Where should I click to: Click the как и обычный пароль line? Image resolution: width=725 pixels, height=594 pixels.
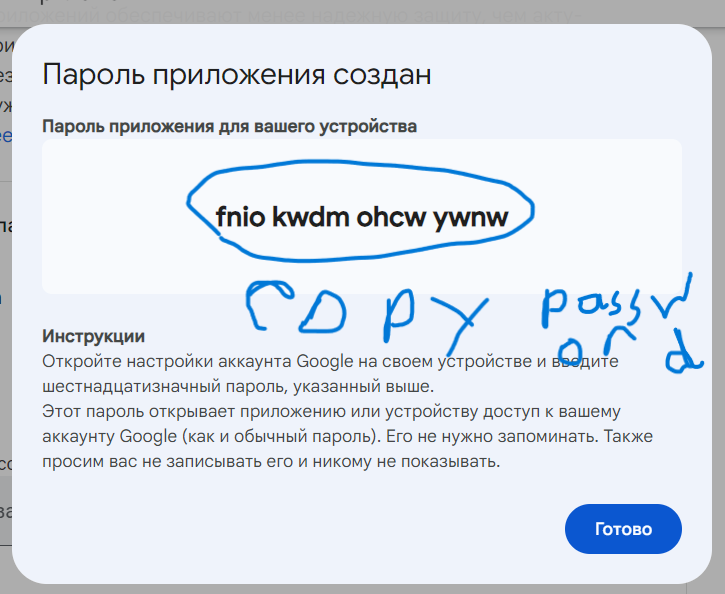(x=347, y=436)
